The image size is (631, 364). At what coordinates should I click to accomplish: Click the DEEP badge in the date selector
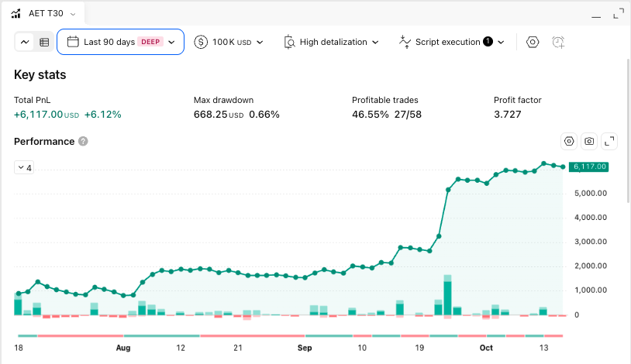pos(150,42)
